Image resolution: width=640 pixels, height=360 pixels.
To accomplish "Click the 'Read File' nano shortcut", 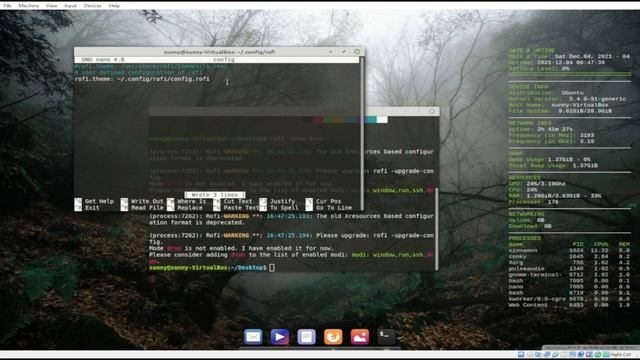I will pos(142,208).
